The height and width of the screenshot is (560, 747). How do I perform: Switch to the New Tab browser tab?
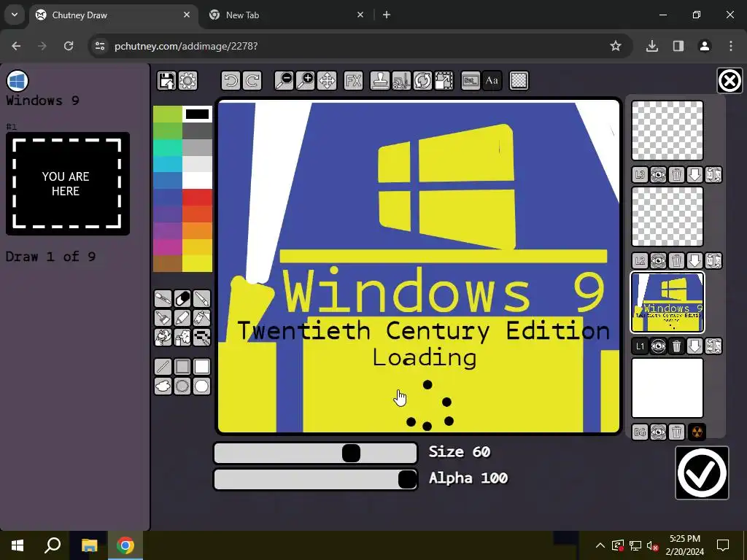pos(286,15)
